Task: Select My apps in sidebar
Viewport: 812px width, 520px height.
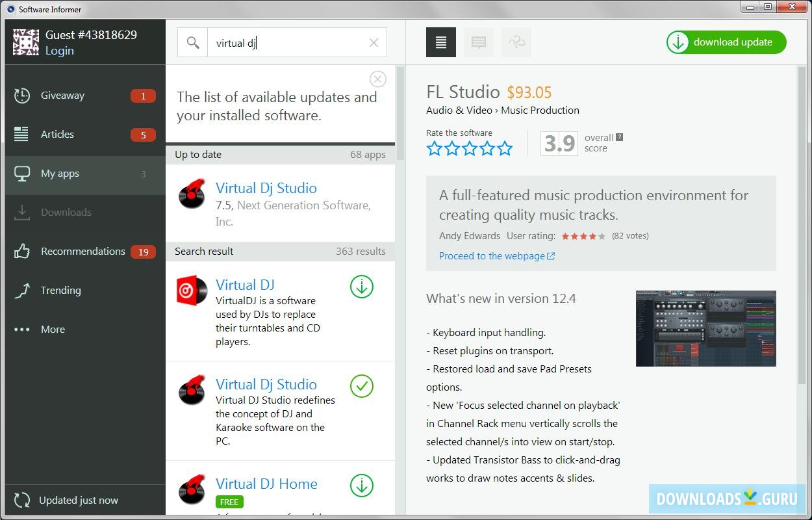Action: point(85,174)
